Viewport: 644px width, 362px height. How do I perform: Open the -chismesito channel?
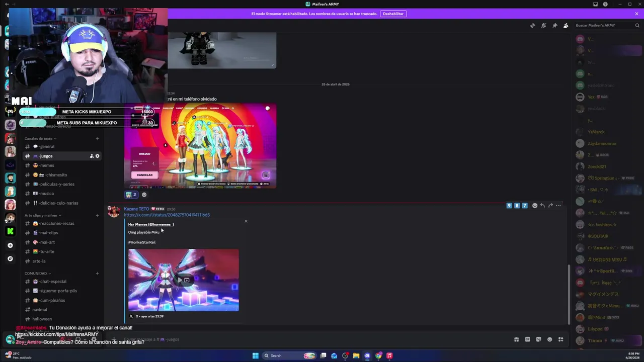[63, 175]
